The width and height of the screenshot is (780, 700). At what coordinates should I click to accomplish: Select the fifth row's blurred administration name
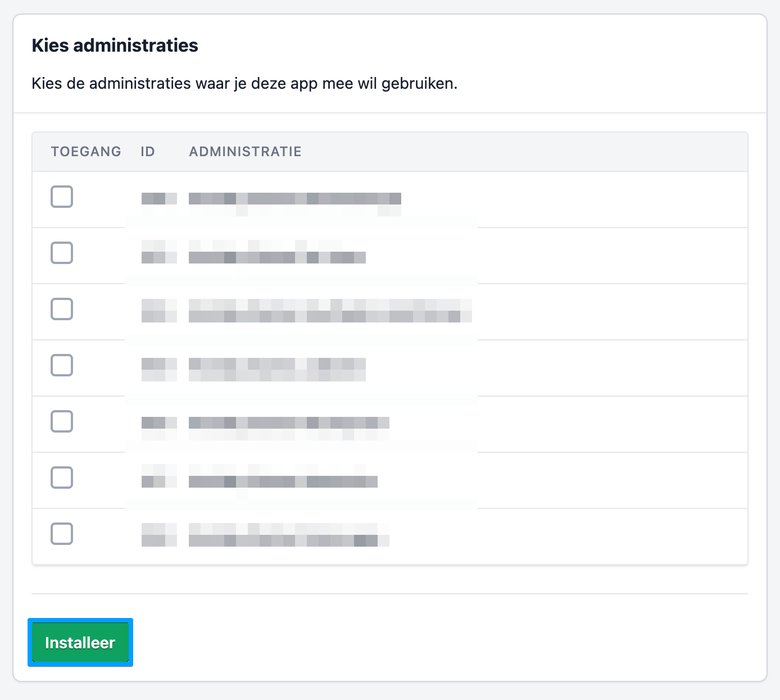click(x=289, y=423)
